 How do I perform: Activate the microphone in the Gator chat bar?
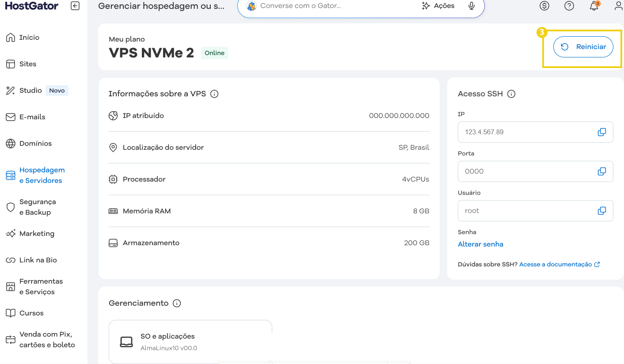coord(471,6)
